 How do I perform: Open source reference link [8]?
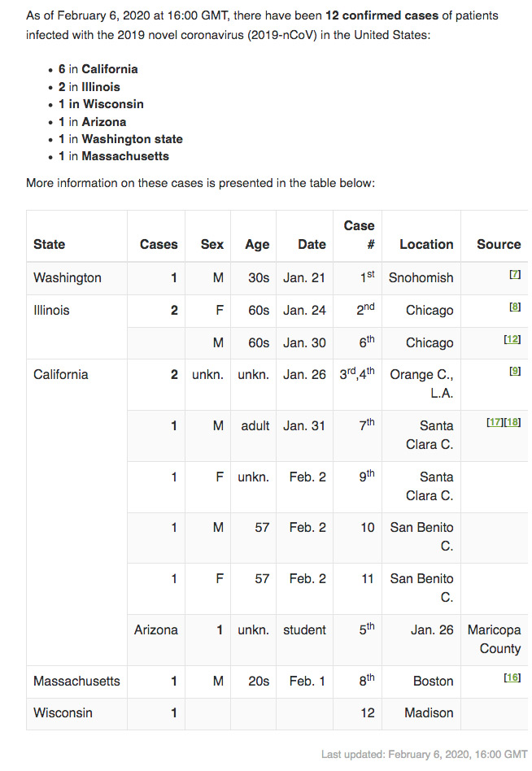tap(514, 307)
